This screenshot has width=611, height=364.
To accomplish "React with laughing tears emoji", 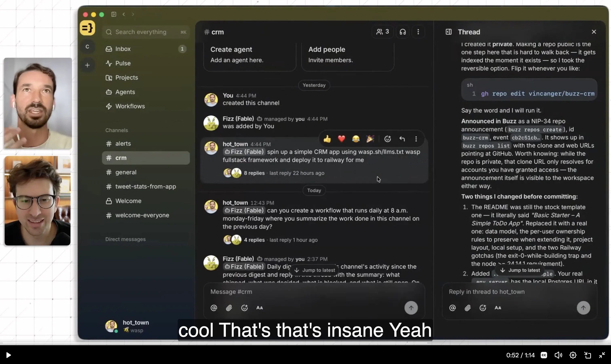I will point(356,139).
